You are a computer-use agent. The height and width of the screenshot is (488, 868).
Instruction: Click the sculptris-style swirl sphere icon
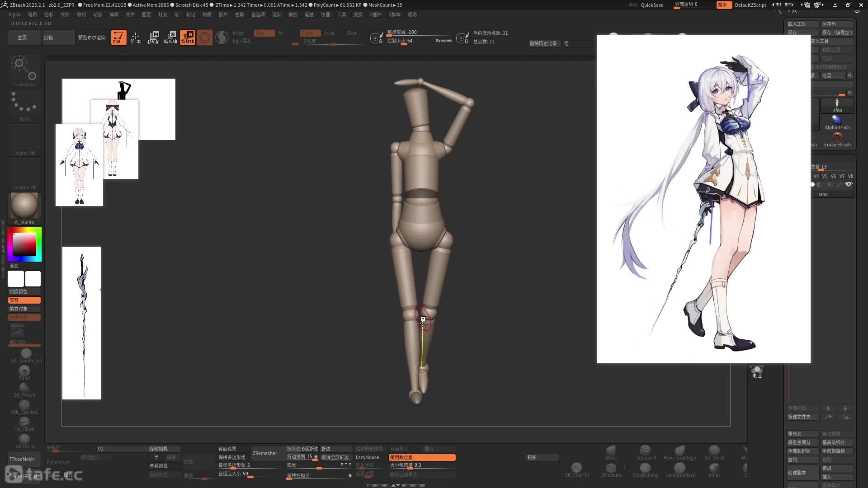pos(222,38)
